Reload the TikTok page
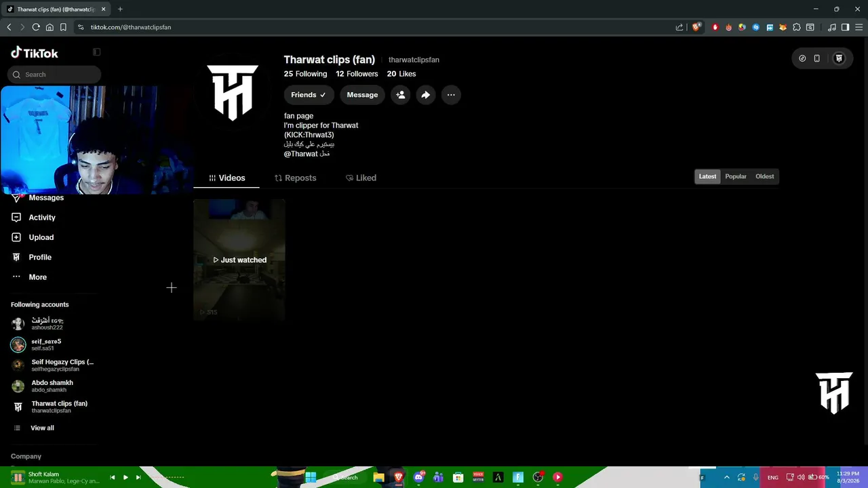 pos(36,27)
